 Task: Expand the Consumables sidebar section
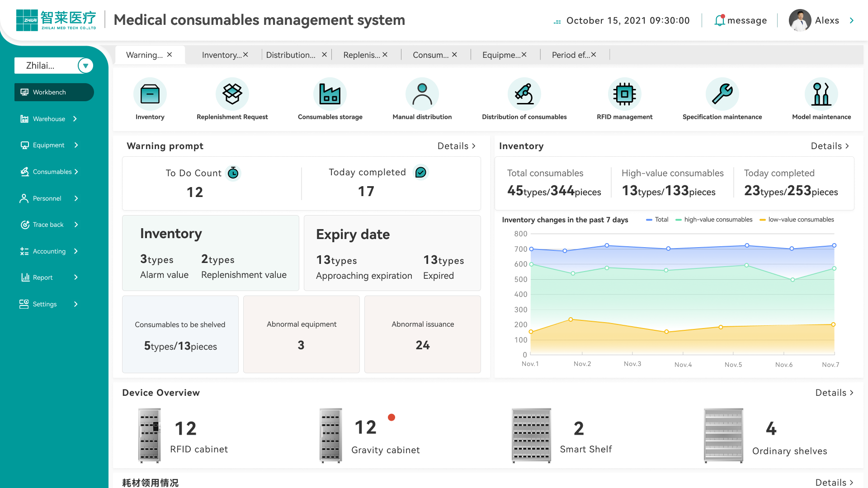tap(52, 172)
